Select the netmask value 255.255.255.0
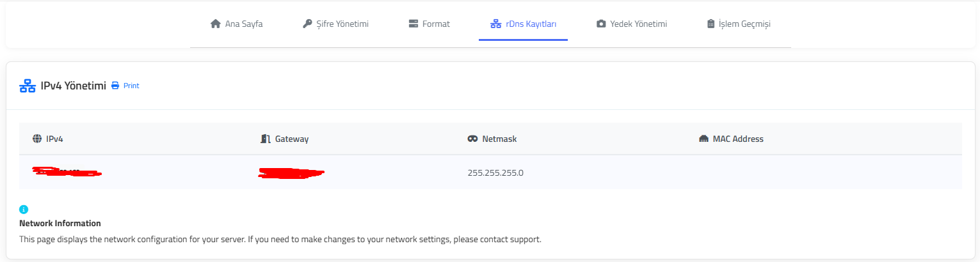Image resolution: width=980 pixels, height=262 pixels. click(x=495, y=173)
